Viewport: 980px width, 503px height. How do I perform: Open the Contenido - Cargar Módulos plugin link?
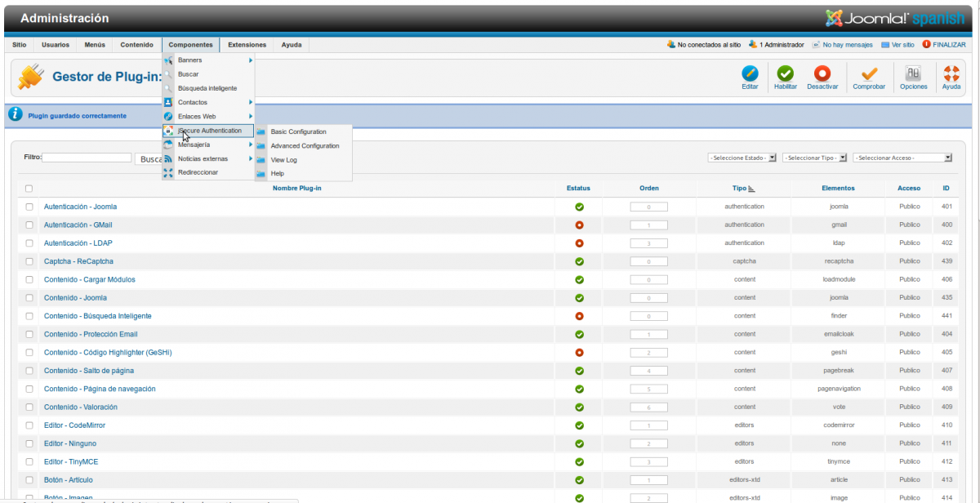(89, 279)
